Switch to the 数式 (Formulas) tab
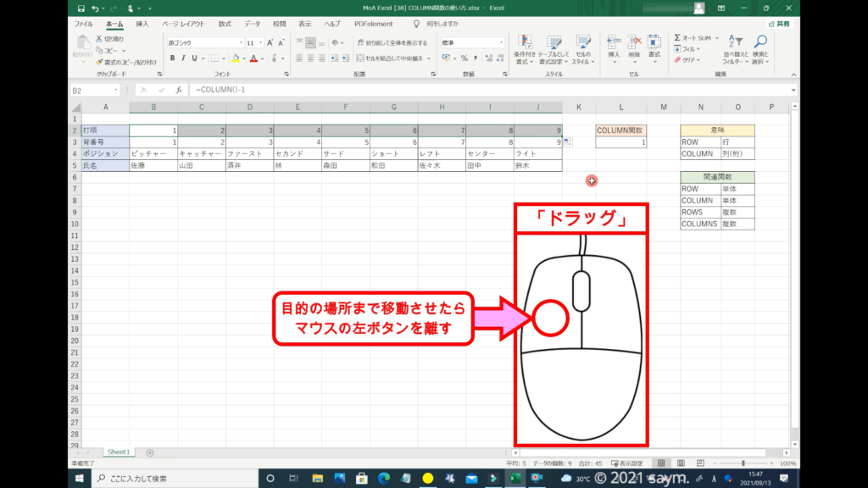Viewport: 868px width, 488px height. [225, 25]
